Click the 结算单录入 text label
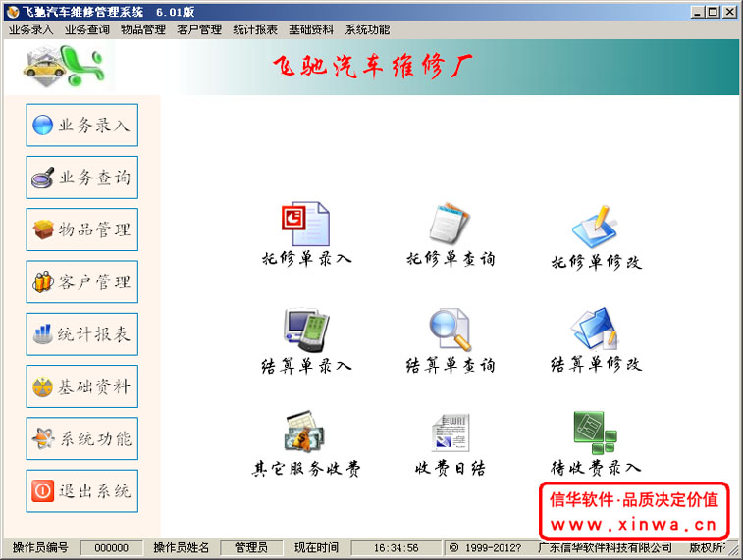The image size is (743, 560). click(306, 366)
